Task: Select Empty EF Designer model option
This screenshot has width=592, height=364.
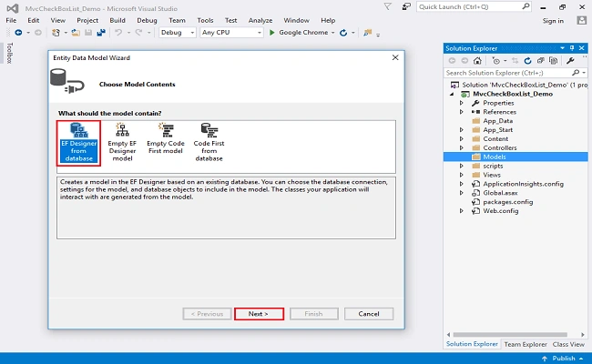Action: click(122, 143)
